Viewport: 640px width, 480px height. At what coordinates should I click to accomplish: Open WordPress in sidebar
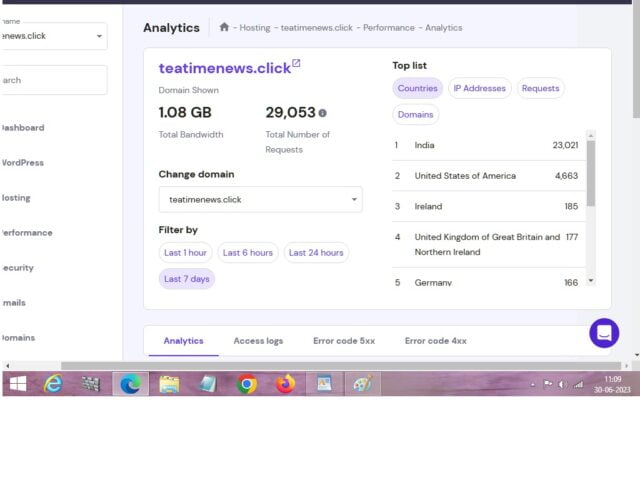22,163
